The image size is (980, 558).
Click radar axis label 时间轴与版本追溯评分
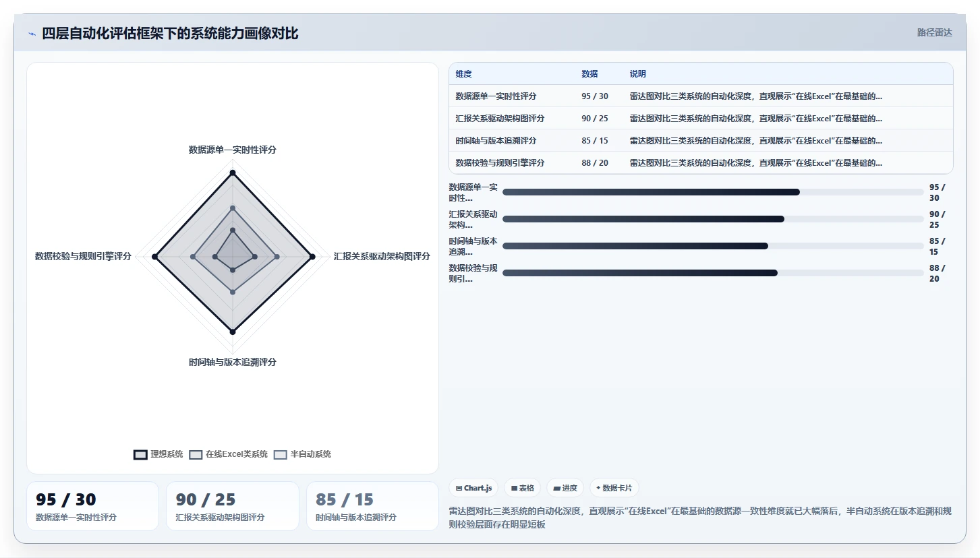pos(233,362)
